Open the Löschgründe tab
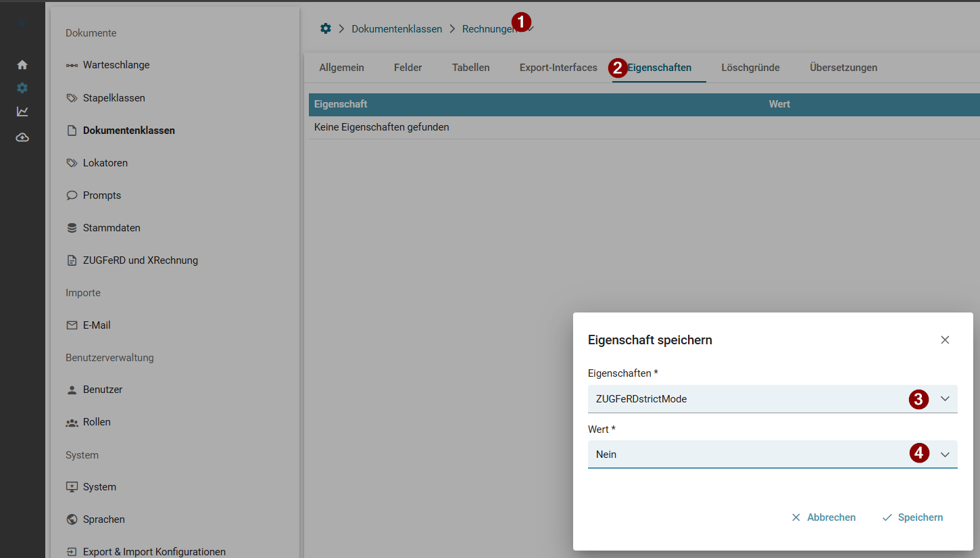Screen dimensions: 980x558 point(750,68)
